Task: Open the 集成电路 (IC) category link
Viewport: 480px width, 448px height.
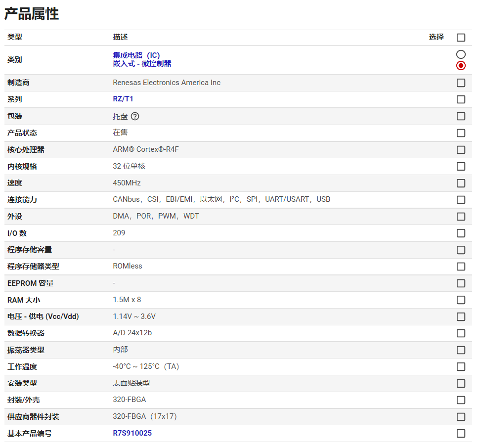Action: click(136, 55)
